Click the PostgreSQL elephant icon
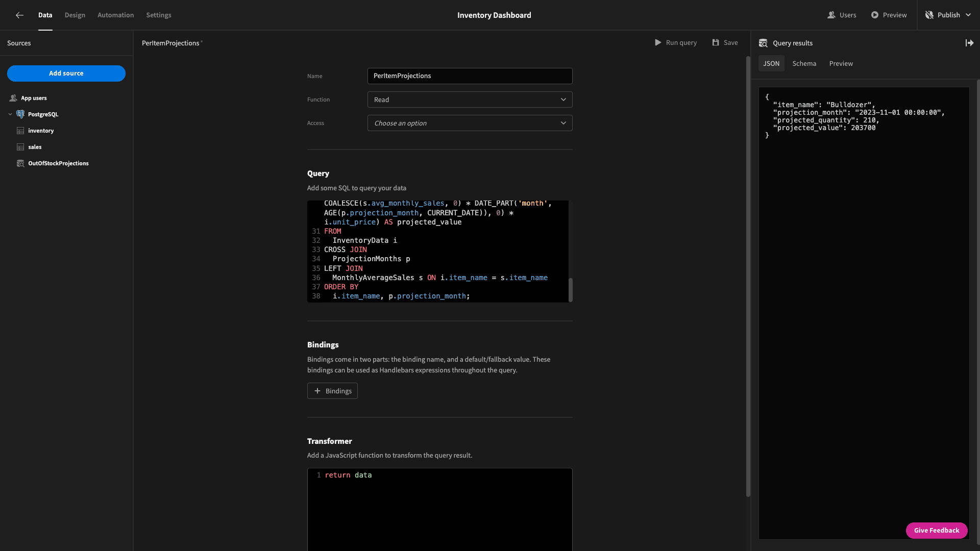 20,114
